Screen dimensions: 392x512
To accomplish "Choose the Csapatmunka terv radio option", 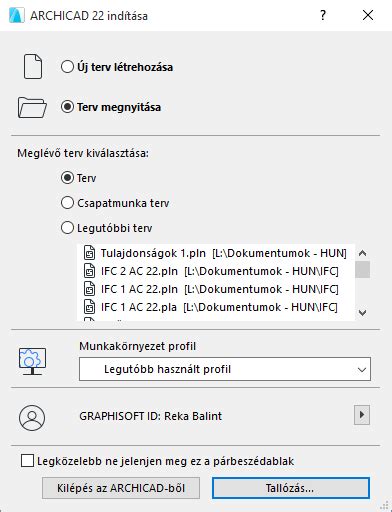I will click(x=67, y=203).
